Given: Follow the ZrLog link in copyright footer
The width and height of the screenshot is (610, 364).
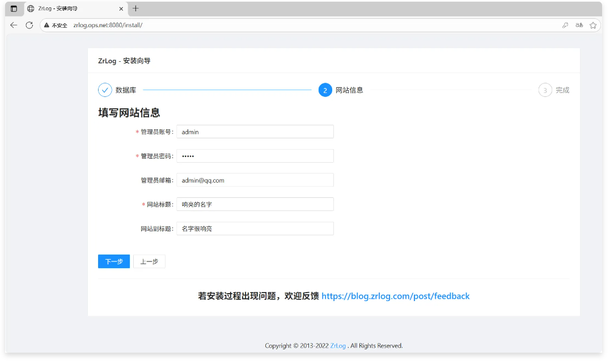Looking at the screenshot, I should pos(338,346).
